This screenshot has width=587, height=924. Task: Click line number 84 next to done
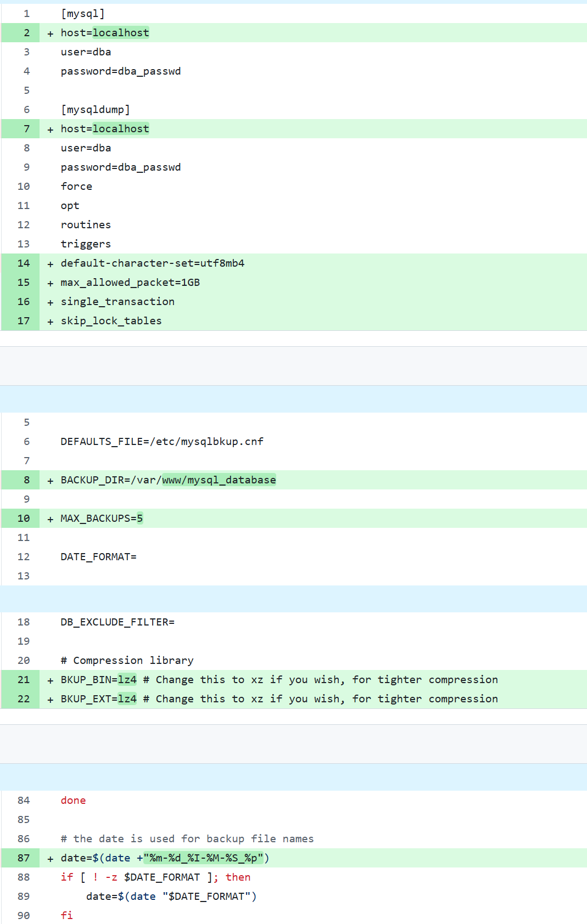point(24,801)
